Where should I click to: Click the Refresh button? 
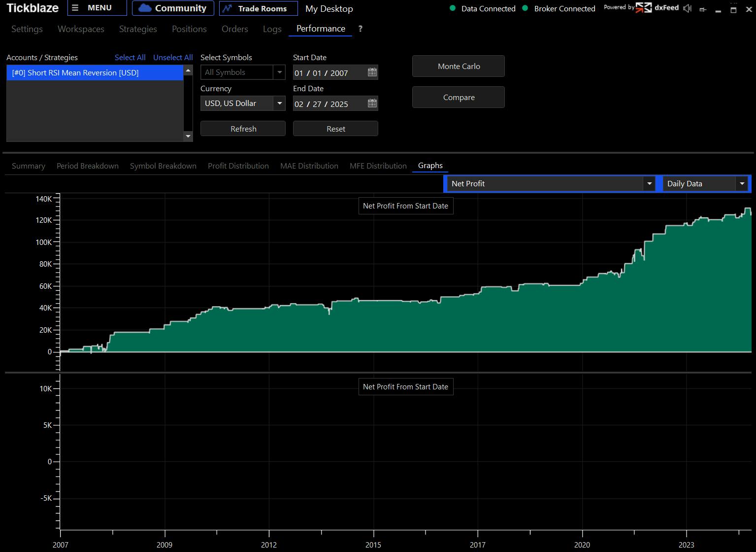pyautogui.click(x=243, y=129)
